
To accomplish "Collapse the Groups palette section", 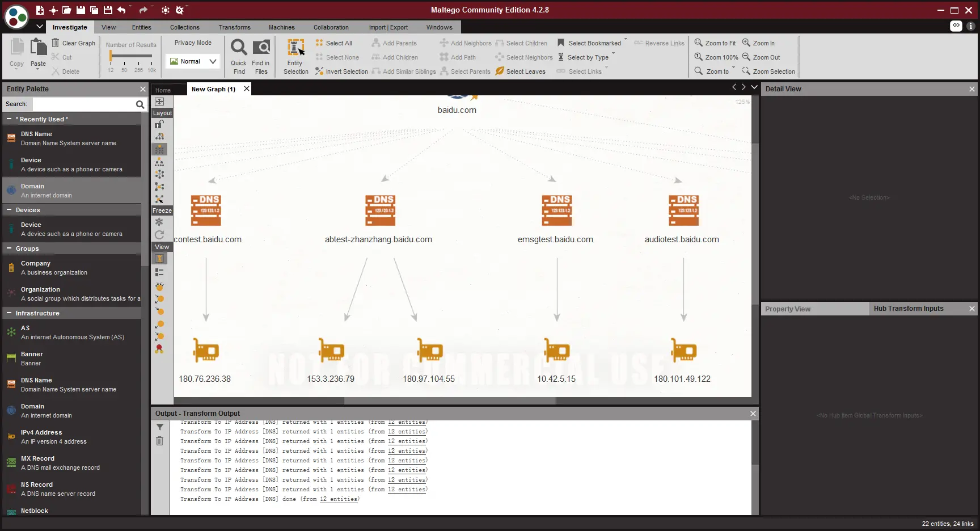I will tap(9, 248).
